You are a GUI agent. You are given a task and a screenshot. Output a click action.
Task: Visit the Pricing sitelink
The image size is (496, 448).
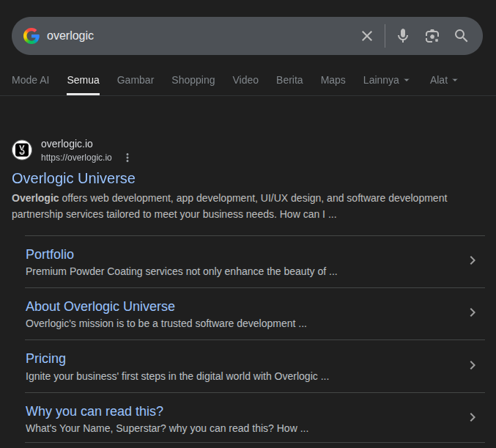point(45,359)
